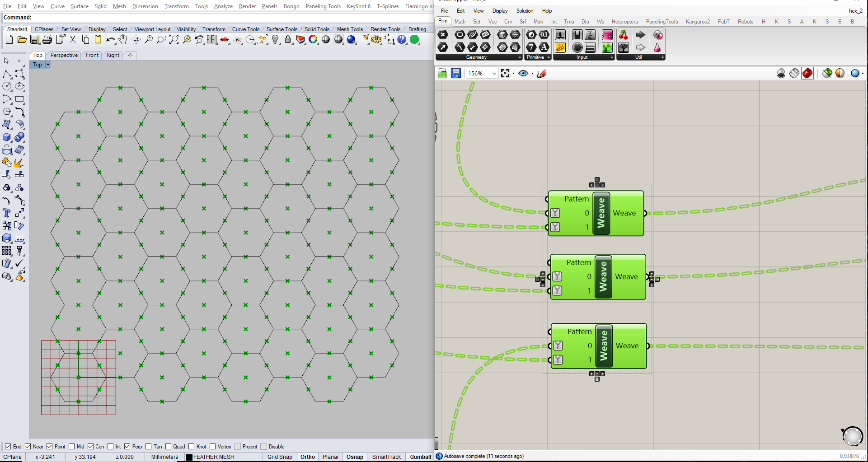Click the Grasshopper open file icon
The width and height of the screenshot is (868, 462).
pos(442,73)
